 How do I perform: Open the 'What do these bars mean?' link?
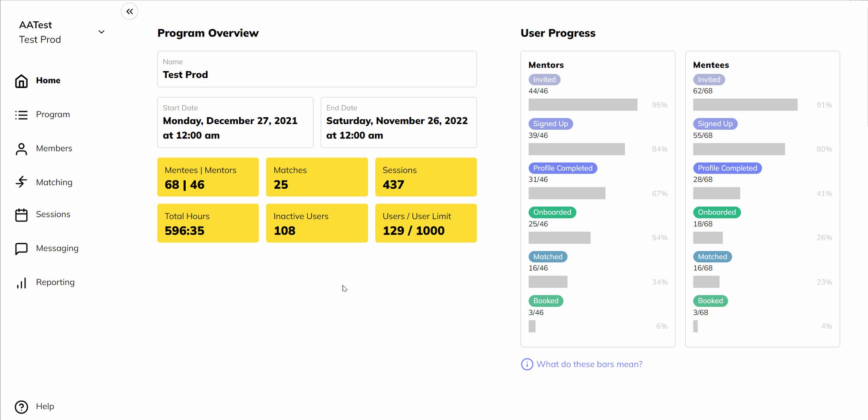[589, 364]
